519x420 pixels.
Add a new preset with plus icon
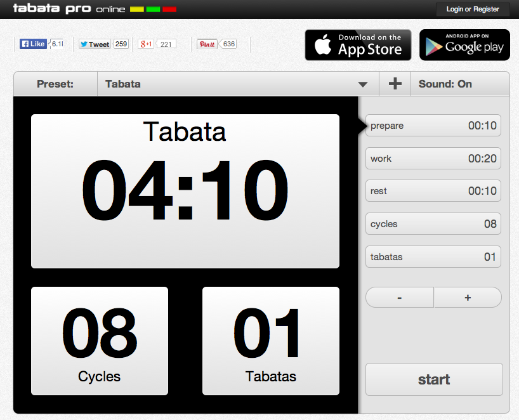[395, 84]
